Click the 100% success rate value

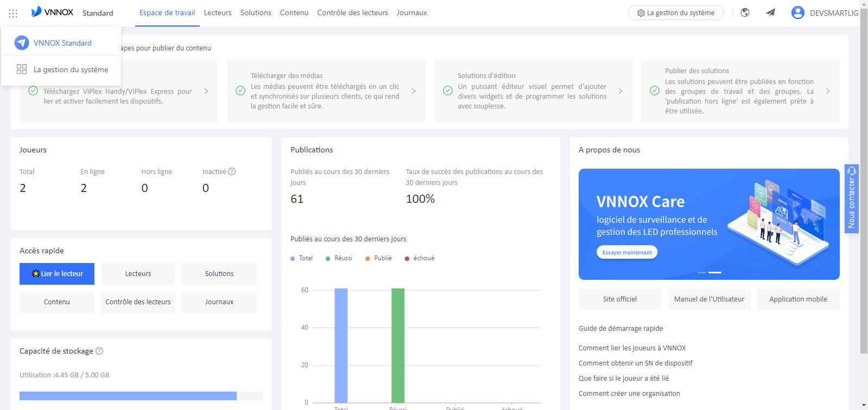click(x=420, y=199)
